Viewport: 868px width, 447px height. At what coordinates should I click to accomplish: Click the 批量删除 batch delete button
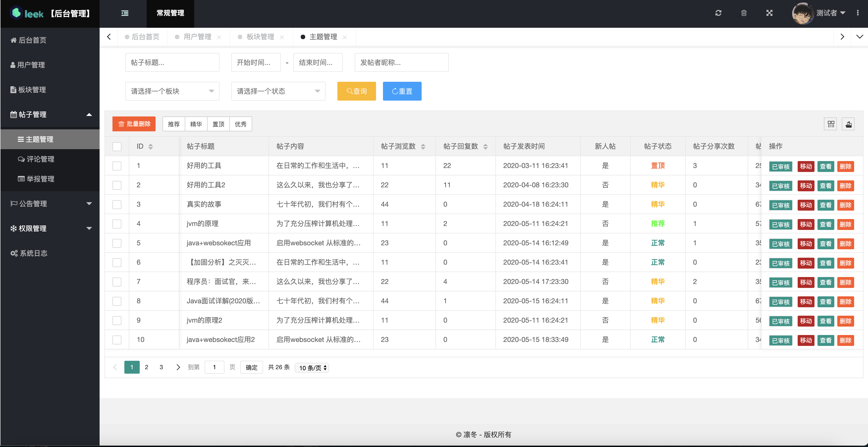(x=134, y=124)
